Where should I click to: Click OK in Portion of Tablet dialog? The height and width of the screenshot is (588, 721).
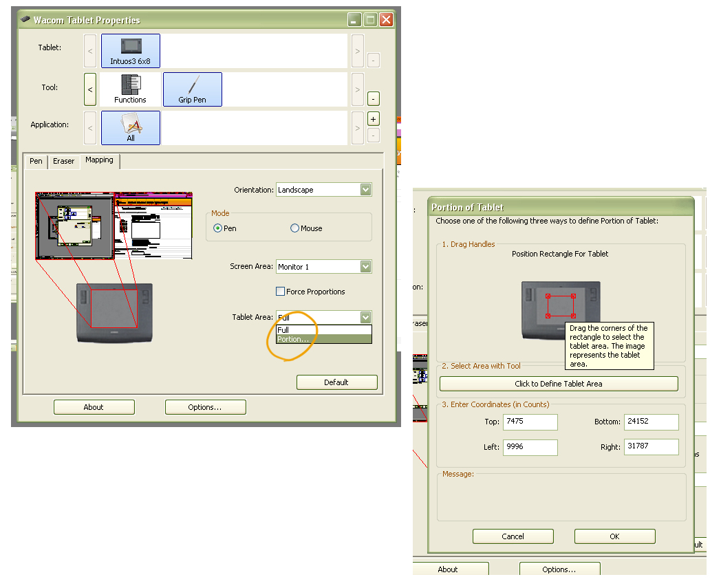click(615, 536)
